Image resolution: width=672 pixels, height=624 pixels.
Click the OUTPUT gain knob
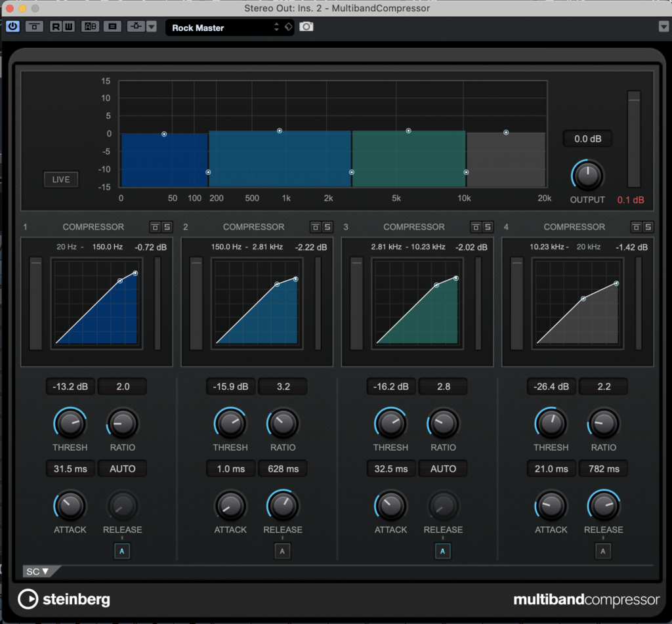point(587,175)
